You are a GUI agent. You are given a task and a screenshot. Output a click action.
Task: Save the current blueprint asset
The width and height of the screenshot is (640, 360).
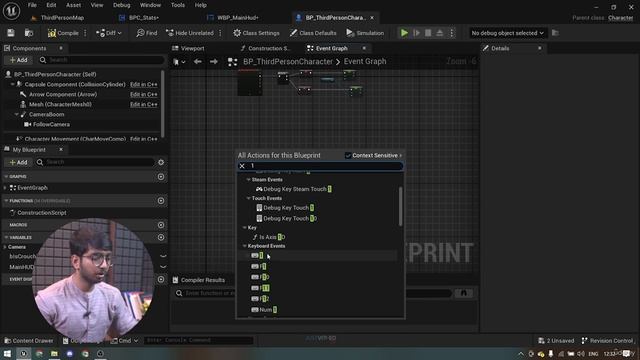[11, 33]
